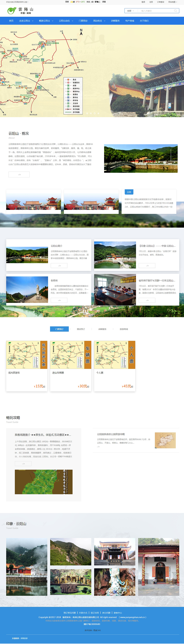Image resolution: width=184 pixels, height=644 pixels.
Task: Click the arrow button under 云阳山简介 card
Action: click(x=59, y=265)
